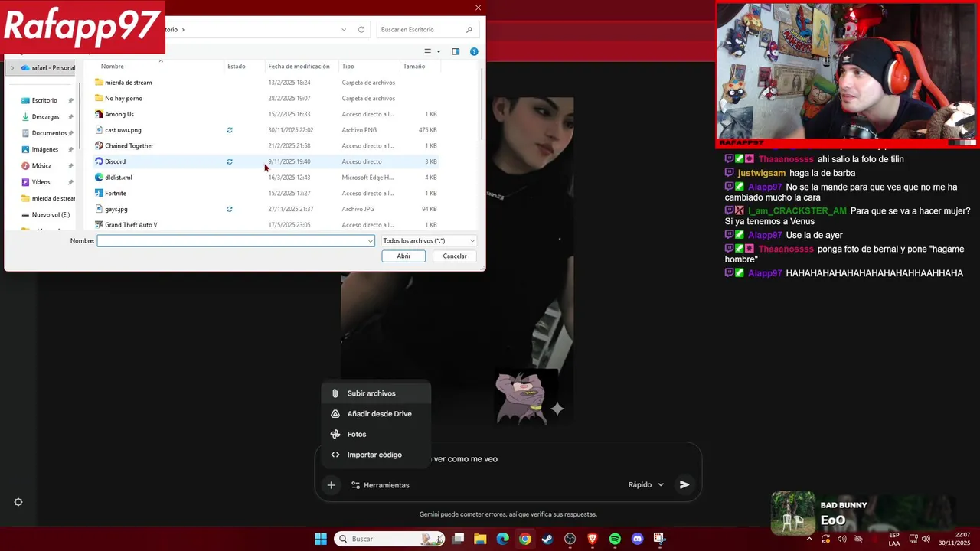Open 'Todos los archivos (*.*)' file type dropdown
Screen dimensions: 980x551
(429, 241)
